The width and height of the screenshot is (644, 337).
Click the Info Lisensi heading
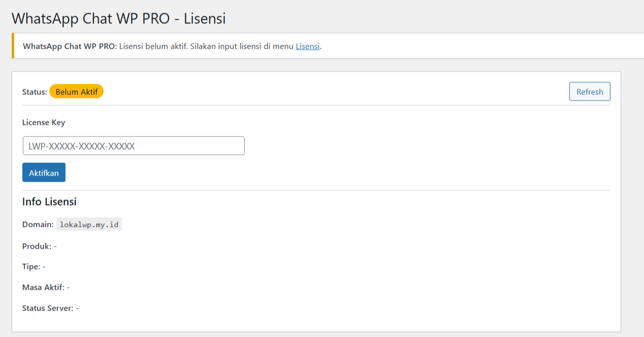[x=49, y=201]
